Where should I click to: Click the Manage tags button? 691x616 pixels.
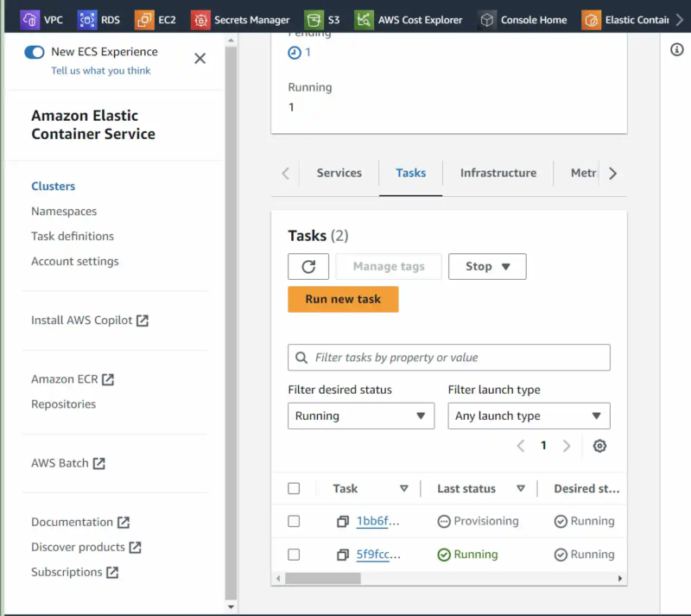(389, 266)
